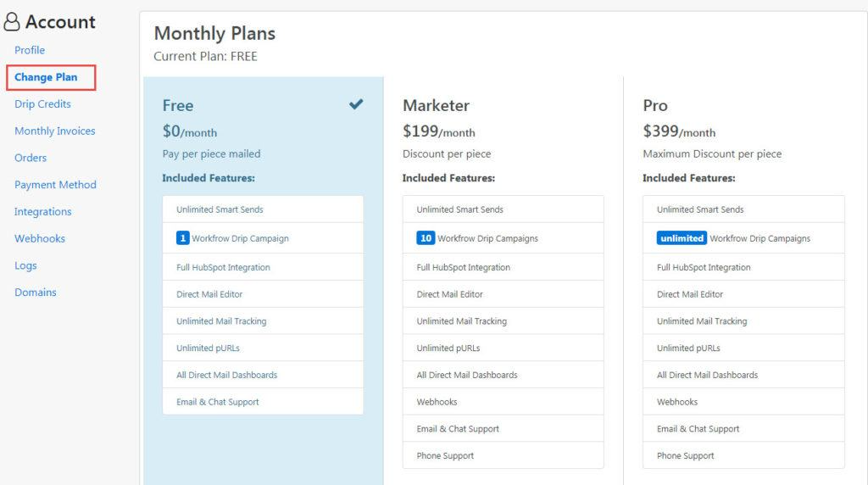View account Logs

[25, 265]
